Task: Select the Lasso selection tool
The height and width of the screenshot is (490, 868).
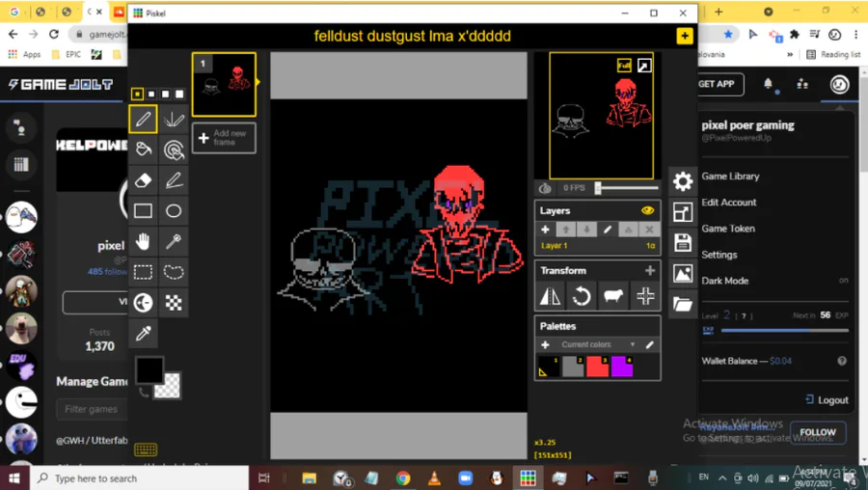Action: point(174,272)
